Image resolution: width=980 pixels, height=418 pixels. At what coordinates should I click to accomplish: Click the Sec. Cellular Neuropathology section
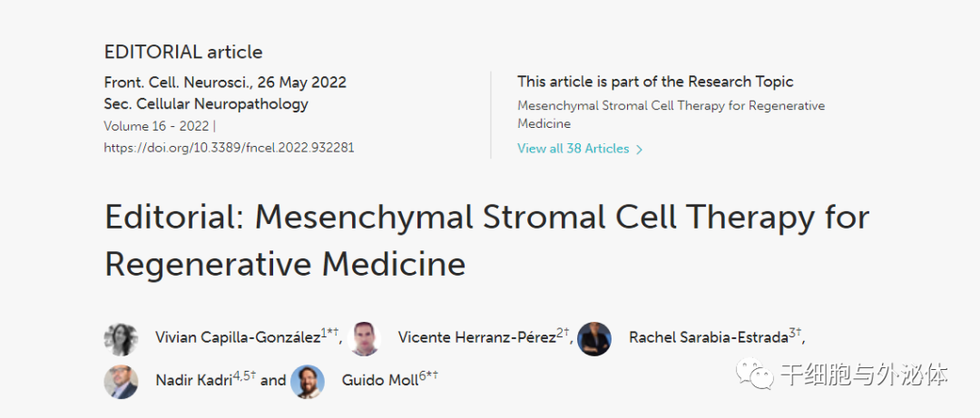206,103
